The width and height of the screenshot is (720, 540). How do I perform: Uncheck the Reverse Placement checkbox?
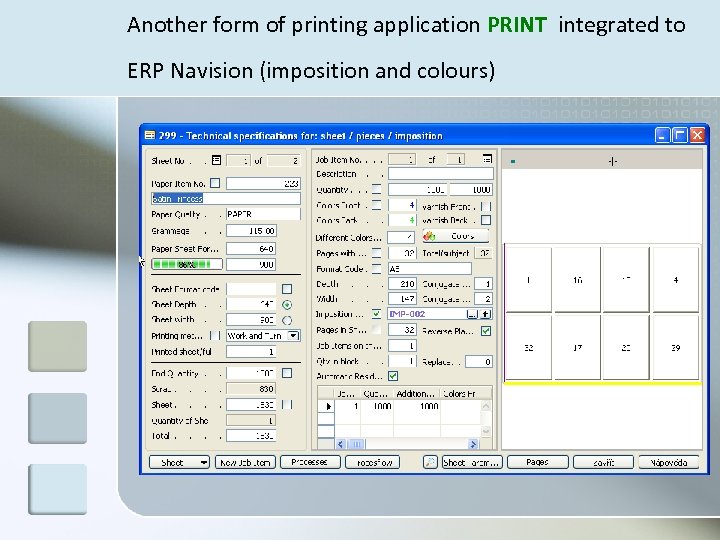[x=486, y=331]
